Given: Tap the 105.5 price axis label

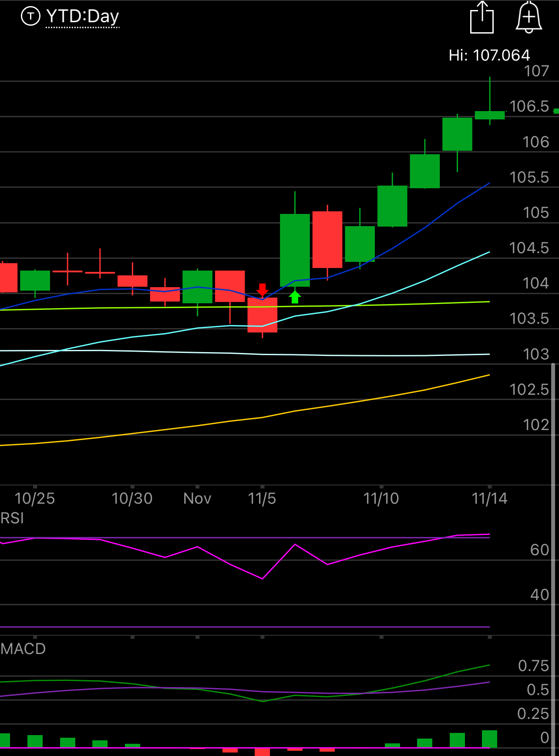Looking at the screenshot, I should point(529,177).
